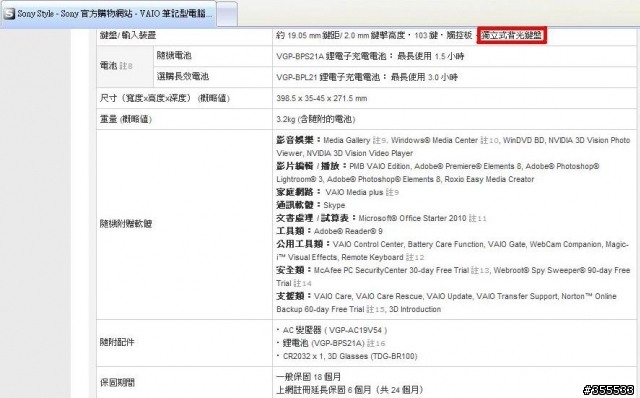Click the 獨立式背光鍵盤 text
Image resolution: width=640 pixels, height=398 pixels.
pos(512,36)
